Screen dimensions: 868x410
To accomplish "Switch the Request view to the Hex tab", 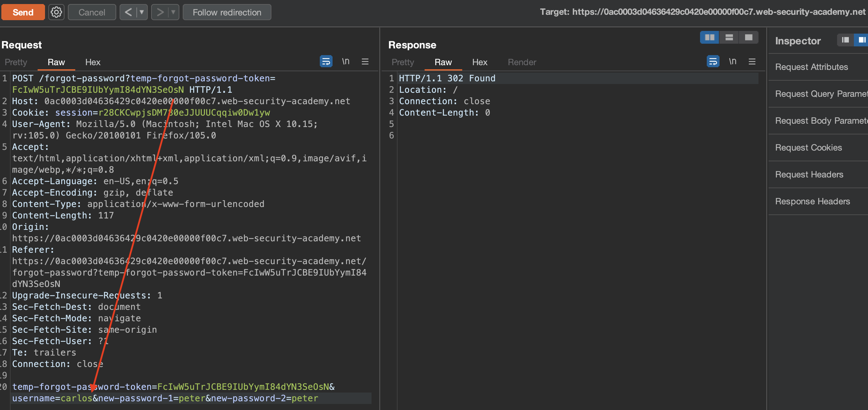I will click(93, 63).
